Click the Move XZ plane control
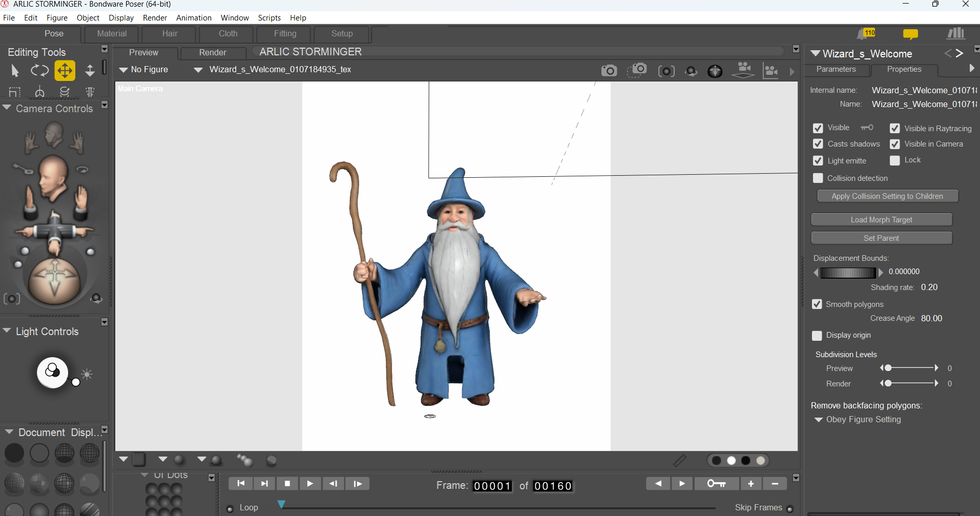The height and width of the screenshot is (516, 980). [54, 233]
